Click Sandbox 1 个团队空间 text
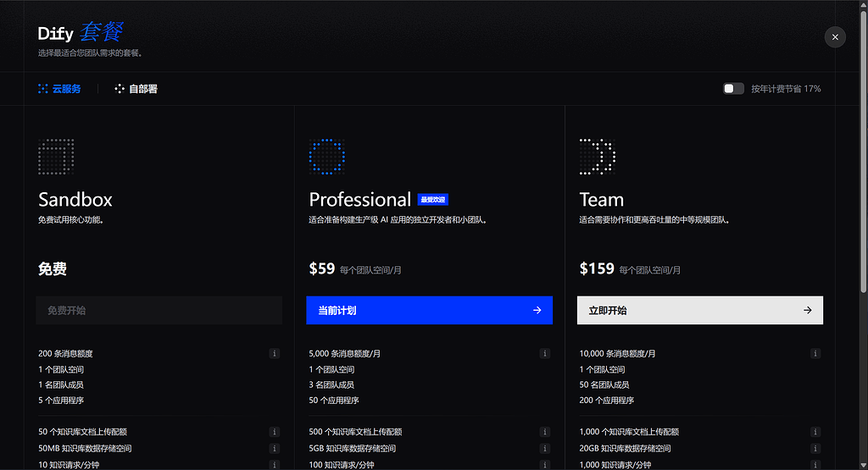868x470 pixels. coord(61,369)
